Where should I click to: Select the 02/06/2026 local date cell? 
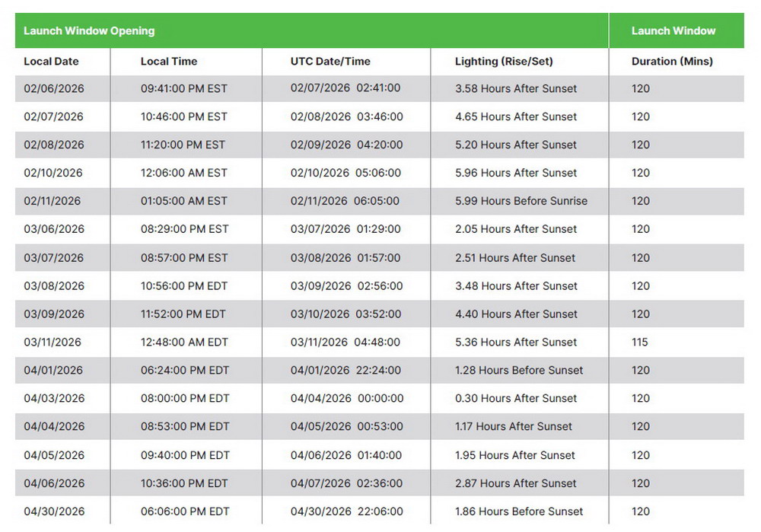point(54,89)
